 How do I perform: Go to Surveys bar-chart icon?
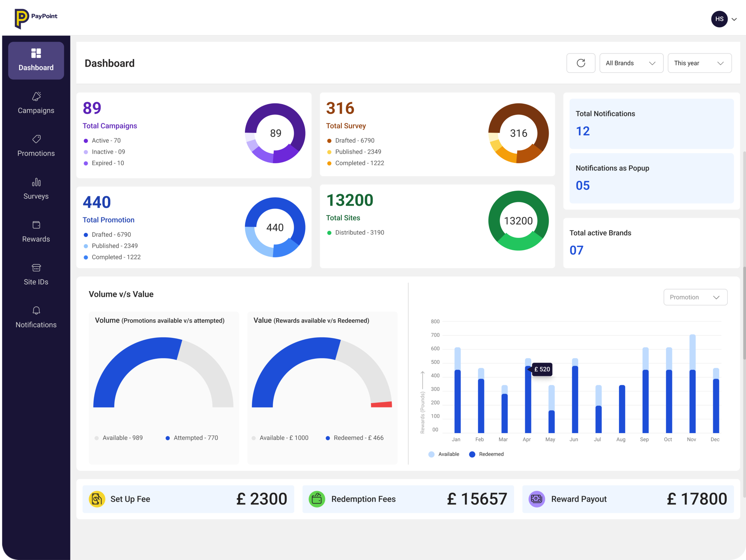pyautogui.click(x=36, y=182)
